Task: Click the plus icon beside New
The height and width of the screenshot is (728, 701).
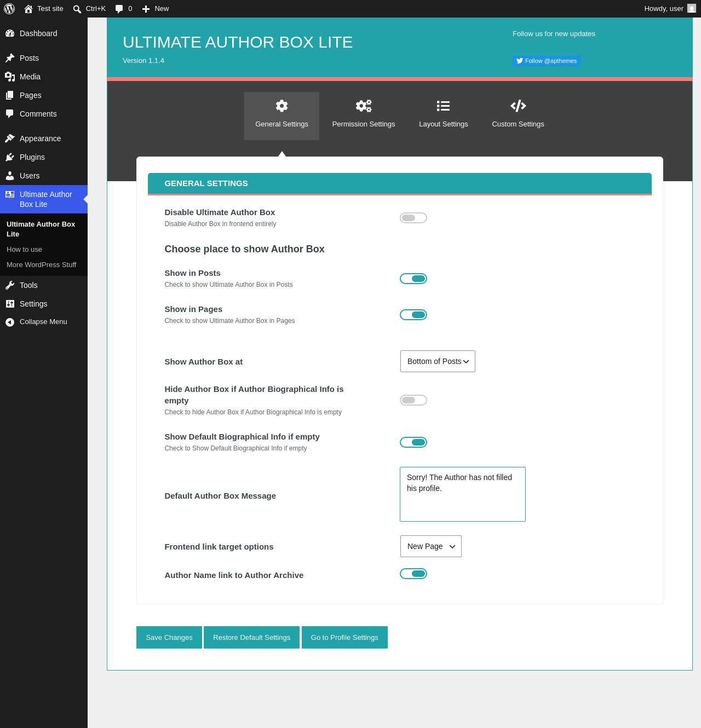Action: click(x=146, y=9)
